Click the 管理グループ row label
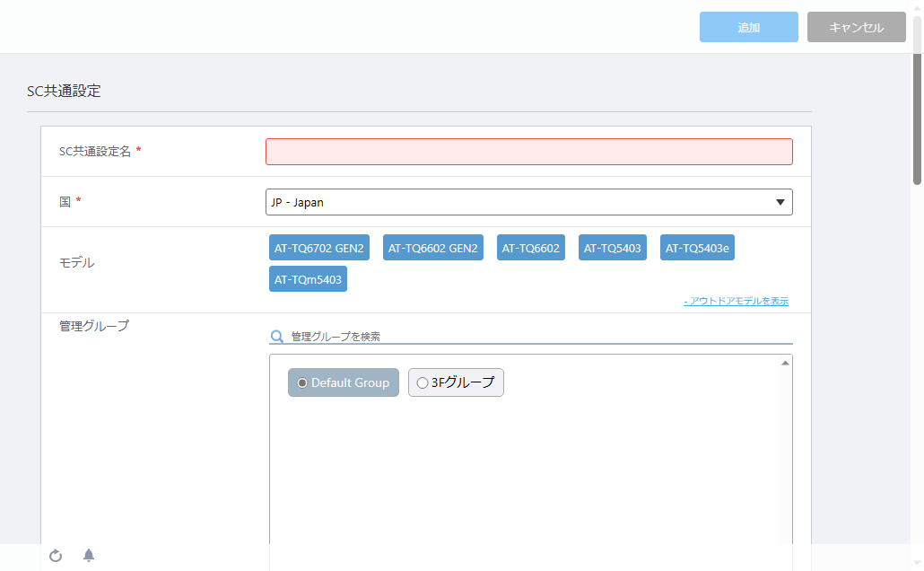The width and height of the screenshot is (924, 571). tap(93, 326)
